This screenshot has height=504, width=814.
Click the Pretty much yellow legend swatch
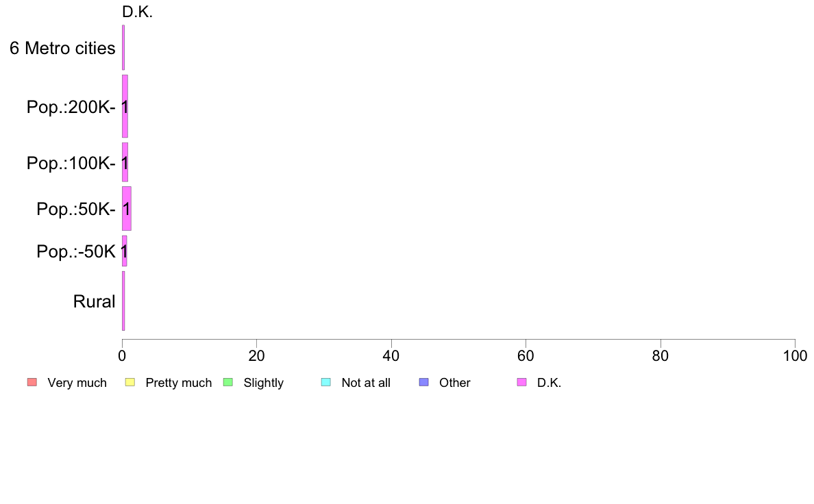129,383
